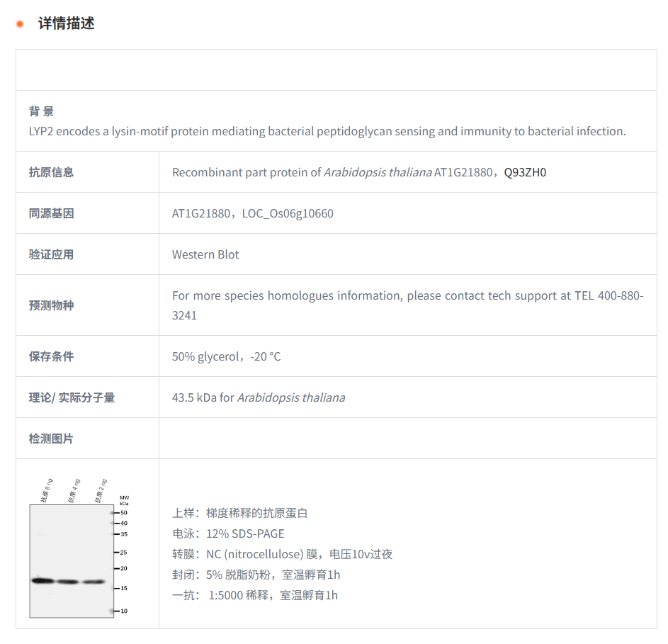
Task: Click the 抗原信息 row label
Action: pos(51,172)
